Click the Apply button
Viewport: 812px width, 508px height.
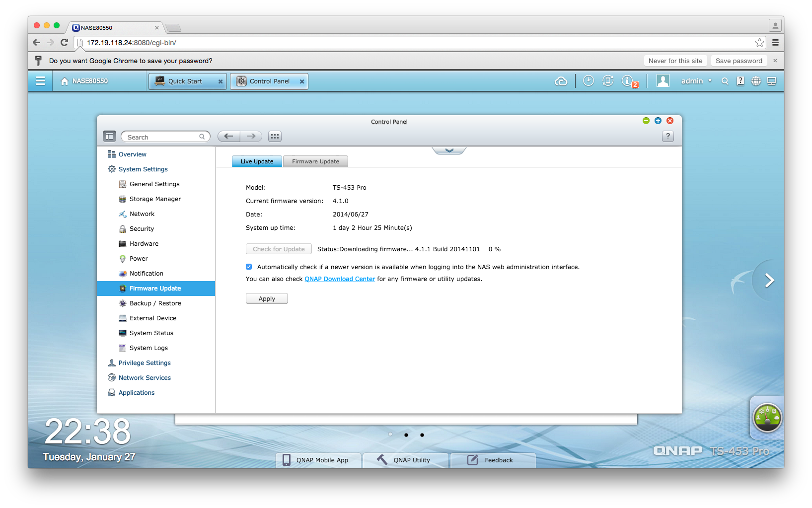pyautogui.click(x=267, y=298)
